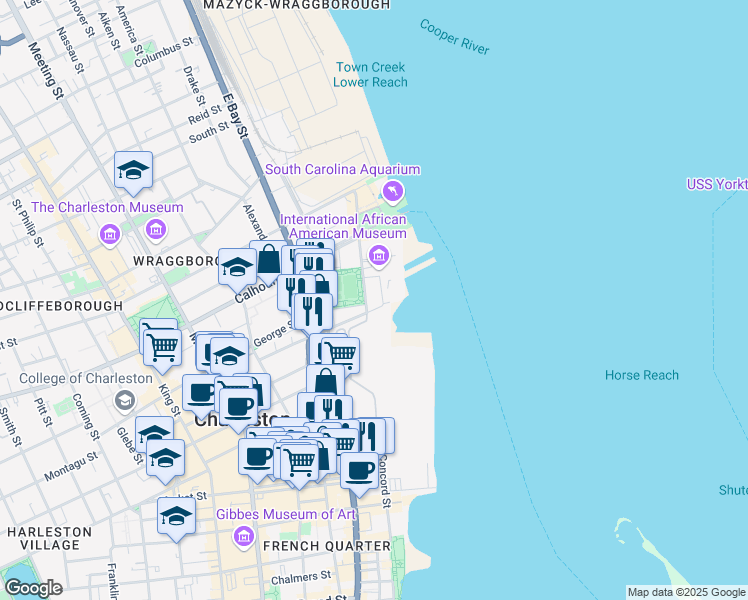748x600 pixels.
Task: Click the St Philip St label
Action: point(28,223)
